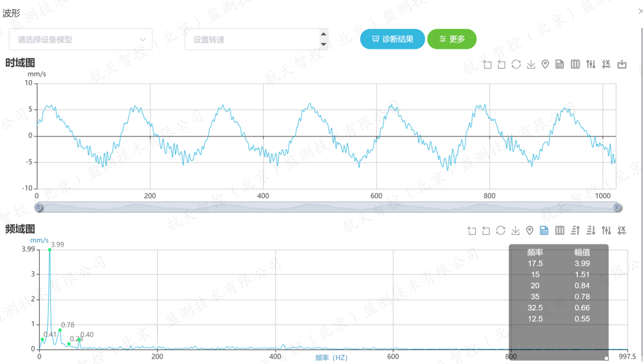Click zoom-back icon in time-domain toolbar
The image size is (643, 364).
click(x=501, y=64)
